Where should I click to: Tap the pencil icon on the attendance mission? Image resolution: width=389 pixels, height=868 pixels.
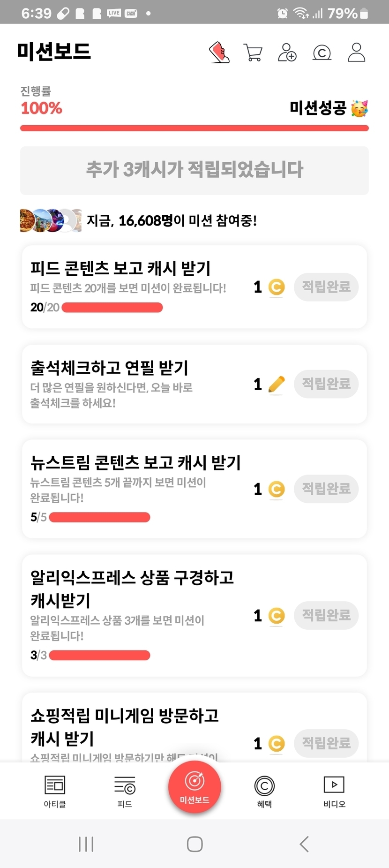coord(277,385)
